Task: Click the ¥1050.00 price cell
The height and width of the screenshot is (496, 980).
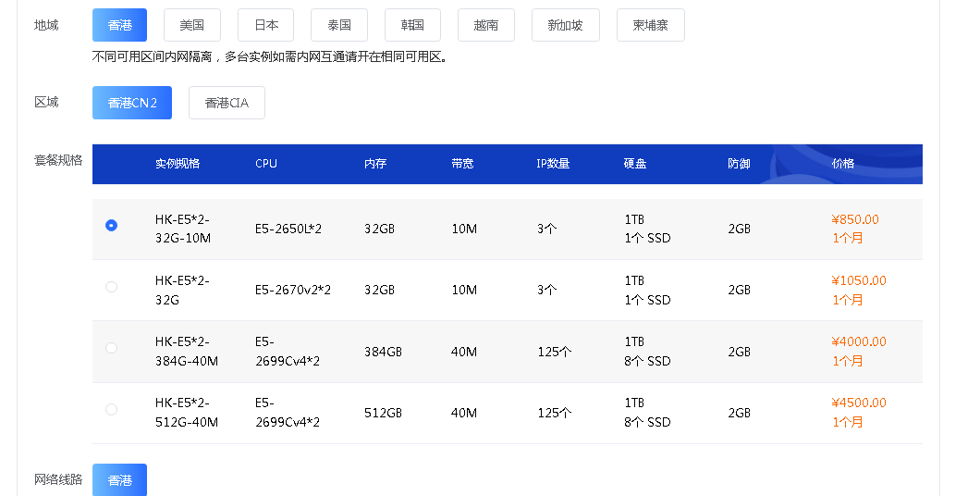Action: click(858, 281)
